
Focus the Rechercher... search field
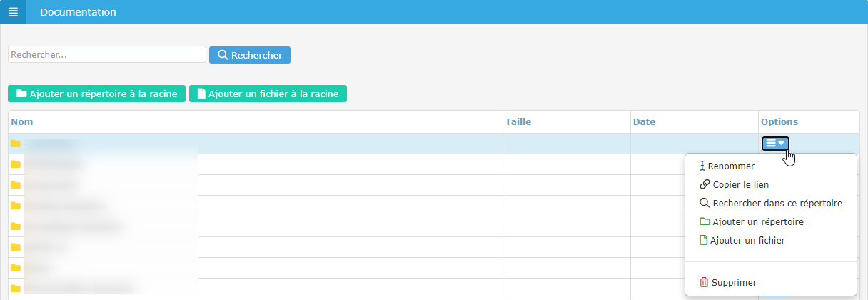click(107, 55)
